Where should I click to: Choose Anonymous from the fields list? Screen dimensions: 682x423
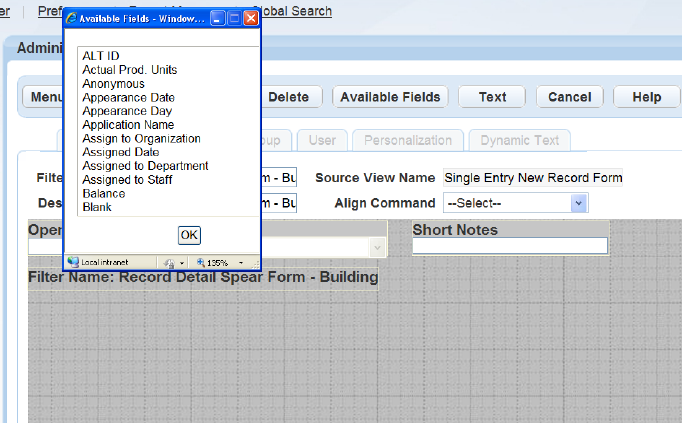pyautogui.click(x=113, y=84)
